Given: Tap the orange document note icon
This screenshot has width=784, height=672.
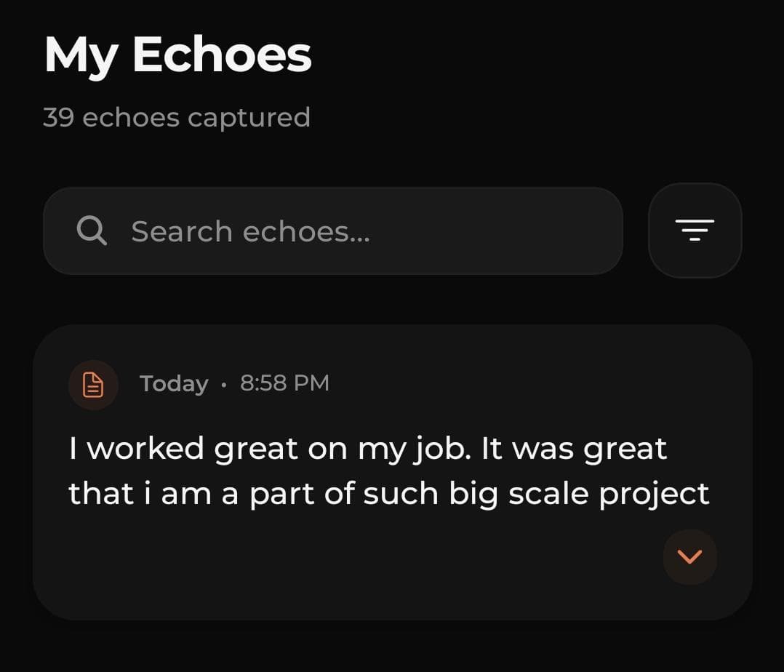Looking at the screenshot, I should point(93,384).
